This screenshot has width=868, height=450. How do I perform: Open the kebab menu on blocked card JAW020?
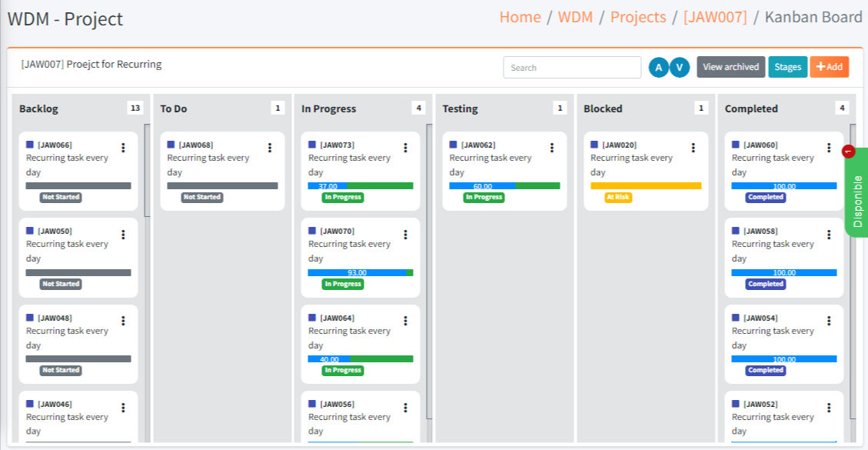(x=693, y=148)
